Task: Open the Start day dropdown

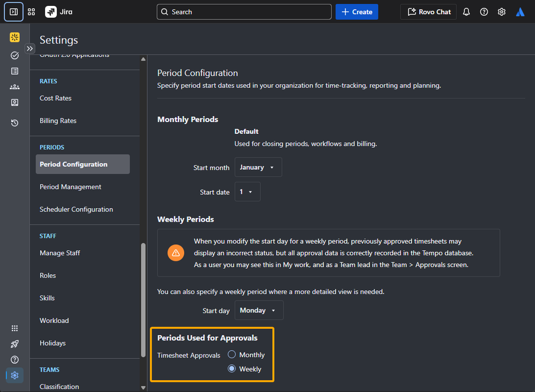Action: pyautogui.click(x=259, y=310)
